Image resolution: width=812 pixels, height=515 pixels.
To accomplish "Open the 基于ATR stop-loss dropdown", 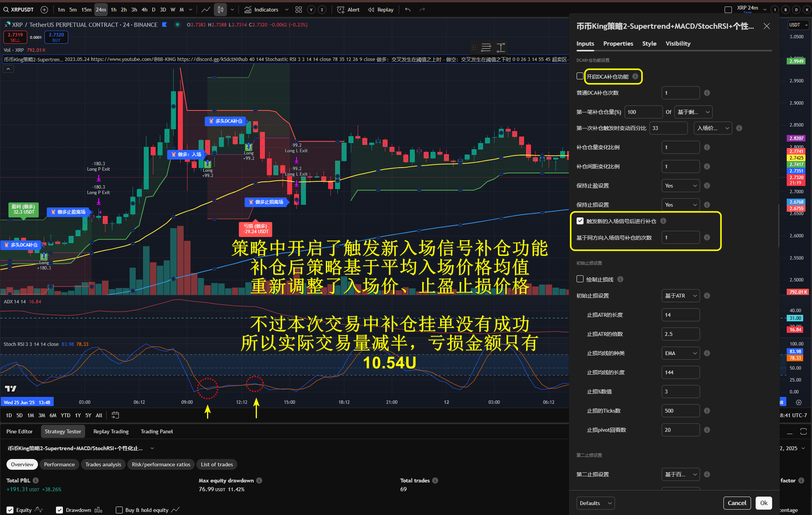I will tap(681, 296).
